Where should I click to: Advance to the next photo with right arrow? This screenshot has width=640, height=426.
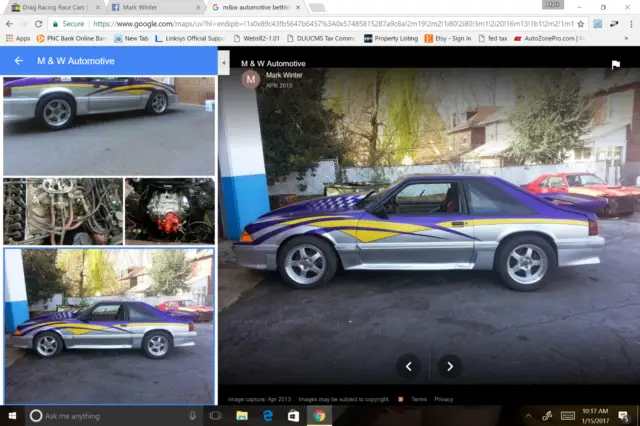tap(450, 366)
